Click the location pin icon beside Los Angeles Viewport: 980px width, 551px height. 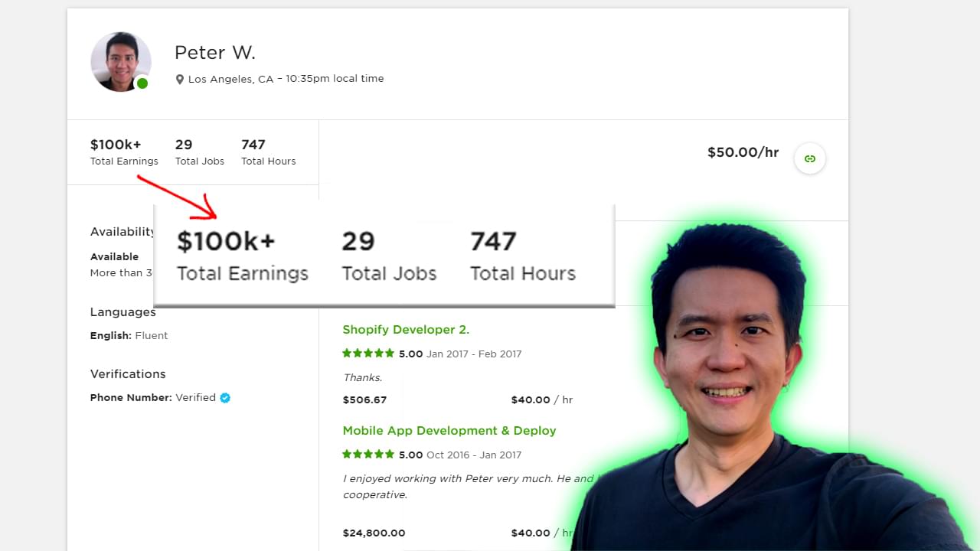(x=180, y=79)
